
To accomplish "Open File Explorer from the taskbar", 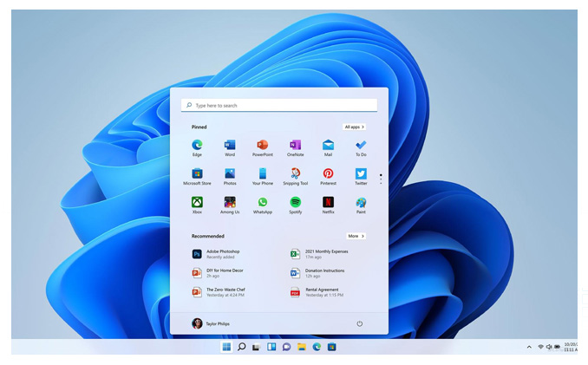I will click(302, 347).
